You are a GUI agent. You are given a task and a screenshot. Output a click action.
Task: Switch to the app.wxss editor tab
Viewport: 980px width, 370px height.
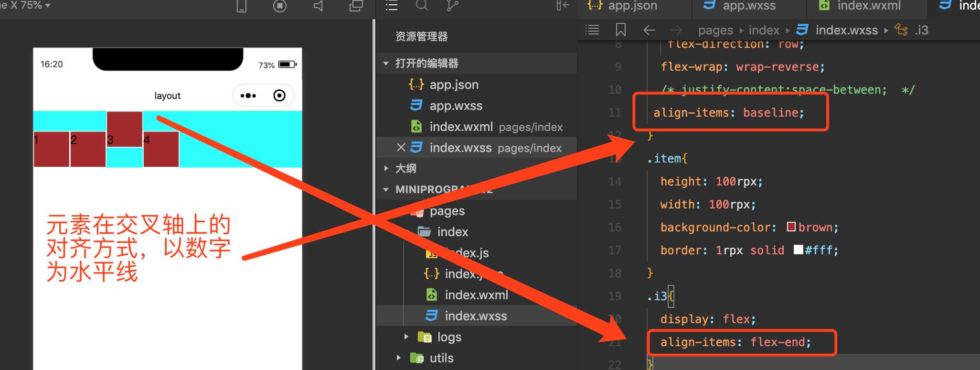click(x=739, y=6)
